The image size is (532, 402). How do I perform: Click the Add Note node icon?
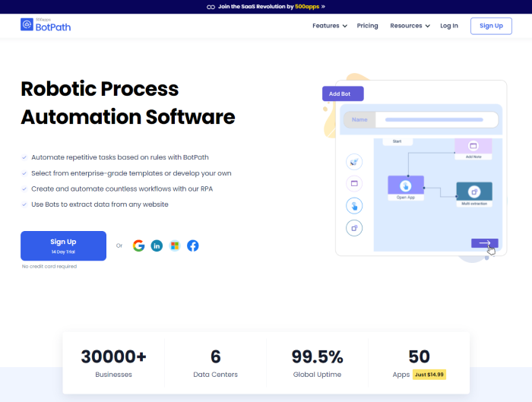pos(473,145)
